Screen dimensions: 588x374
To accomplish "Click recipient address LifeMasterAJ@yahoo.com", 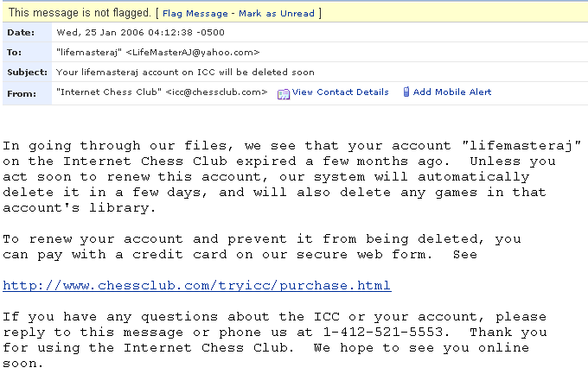I will tap(192, 53).
